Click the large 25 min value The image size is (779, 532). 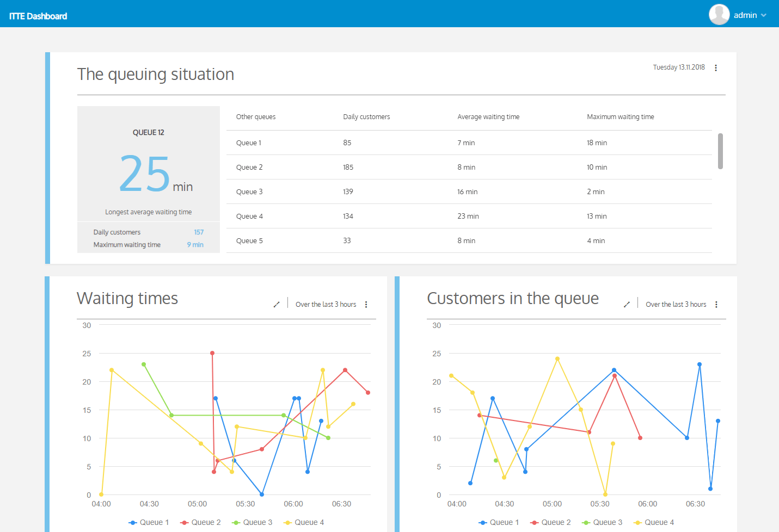point(156,174)
